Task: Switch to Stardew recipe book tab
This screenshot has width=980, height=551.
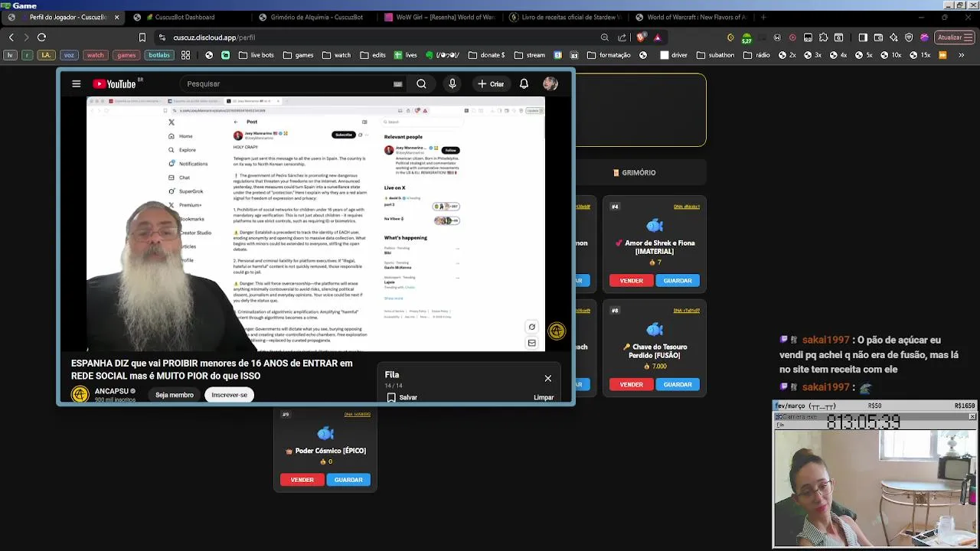Action: pyautogui.click(x=567, y=17)
